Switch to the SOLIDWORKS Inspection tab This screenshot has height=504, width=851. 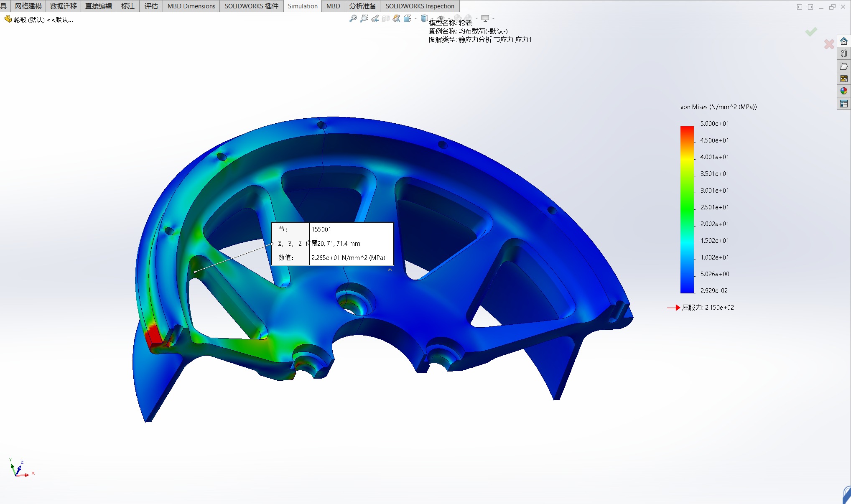[420, 6]
